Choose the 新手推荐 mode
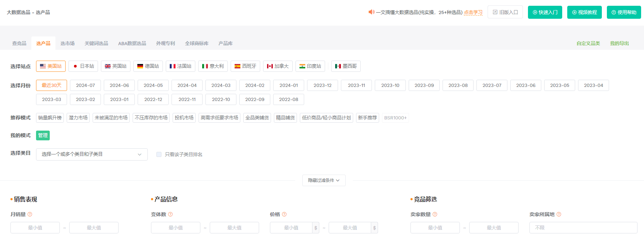644x241 pixels. [x=368, y=118]
